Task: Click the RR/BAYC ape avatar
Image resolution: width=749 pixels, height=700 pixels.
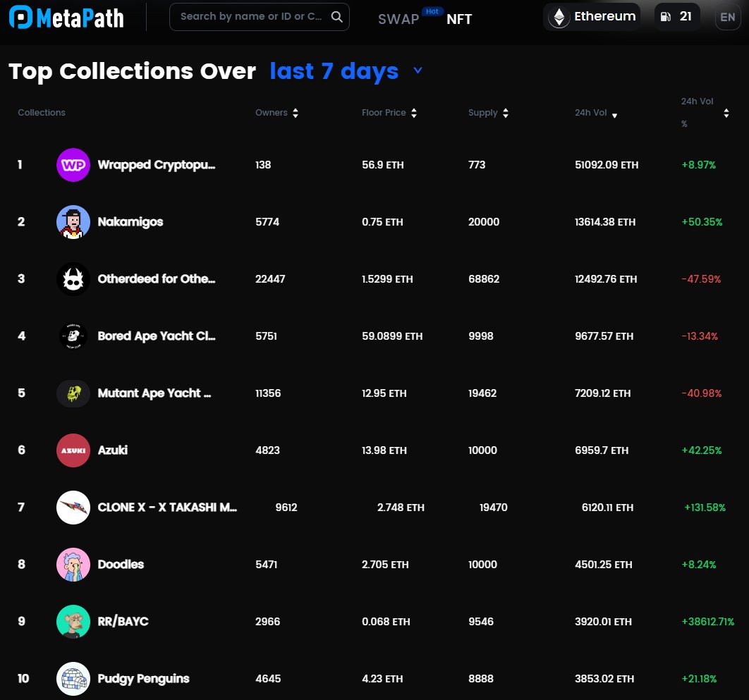Action: [73, 622]
